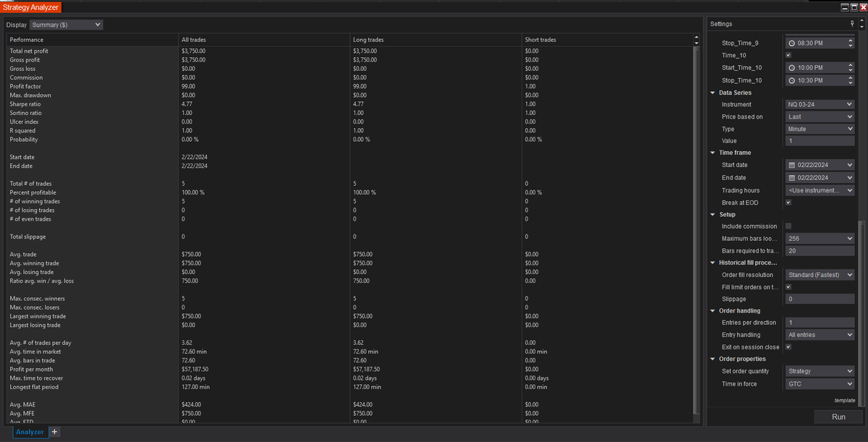Collapse the Time frame section
868x442 pixels.
coord(712,153)
